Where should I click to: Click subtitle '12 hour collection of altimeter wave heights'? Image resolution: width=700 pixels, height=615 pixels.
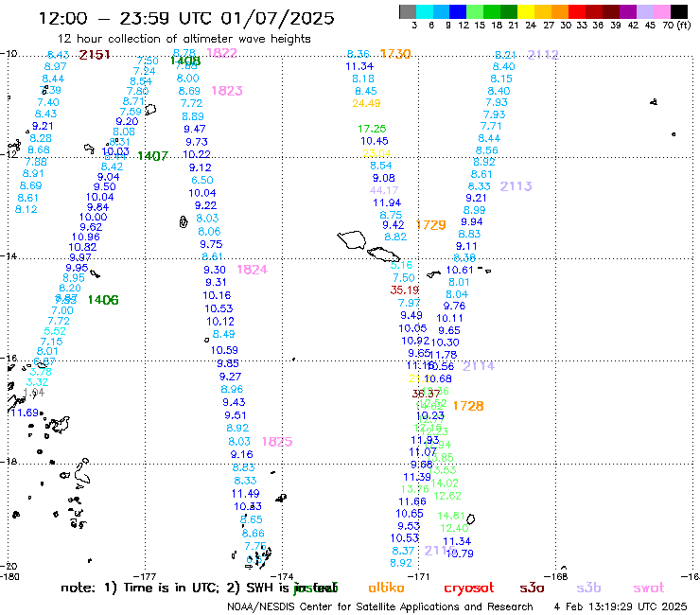(184, 39)
